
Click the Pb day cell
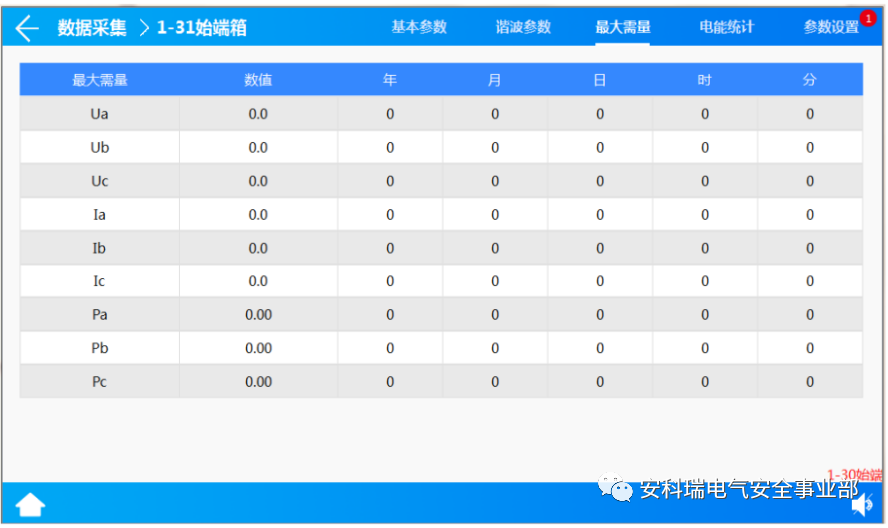[x=600, y=348]
